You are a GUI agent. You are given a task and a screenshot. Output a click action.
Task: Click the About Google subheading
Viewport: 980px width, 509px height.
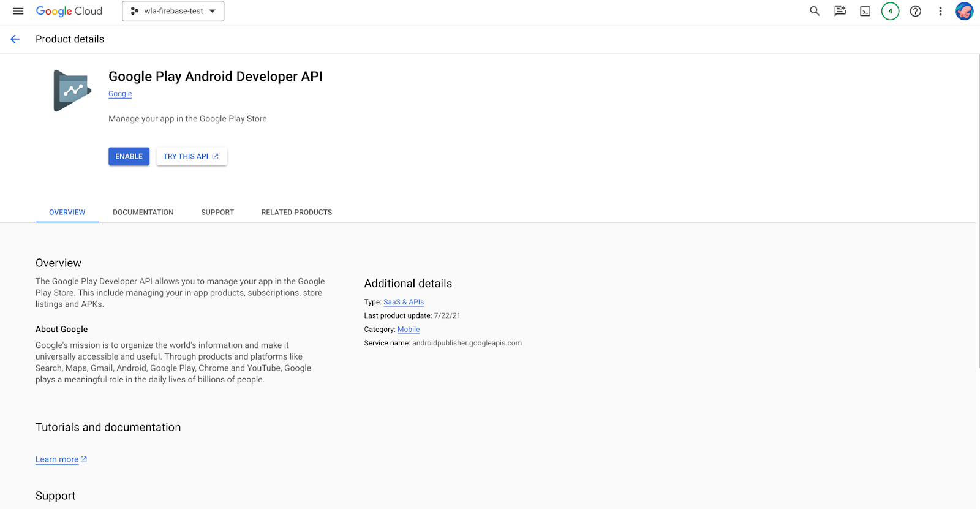click(x=61, y=330)
